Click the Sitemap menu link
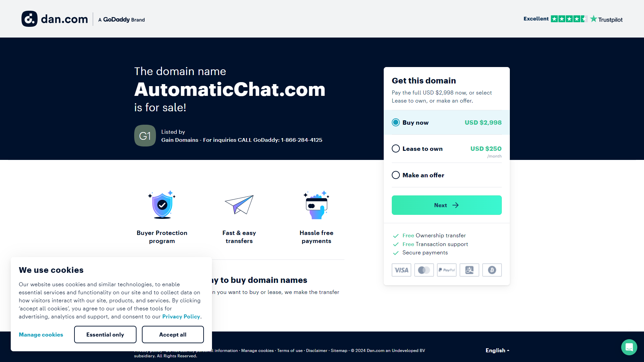The width and height of the screenshot is (644, 362). click(x=339, y=350)
